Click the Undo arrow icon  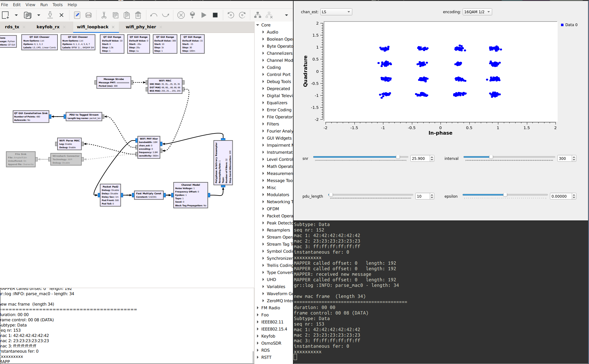(154, 15)
